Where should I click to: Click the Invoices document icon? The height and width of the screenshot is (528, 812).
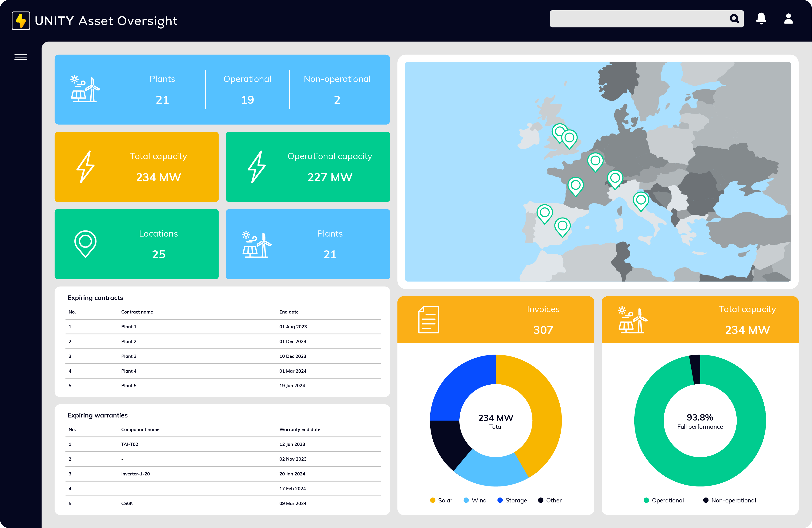(428, 320)
